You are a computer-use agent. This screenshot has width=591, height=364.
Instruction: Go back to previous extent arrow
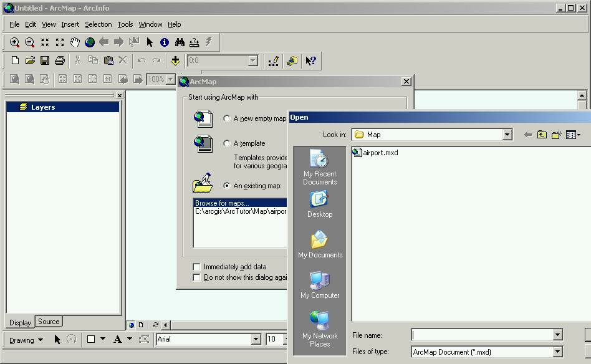pos(104,42)
